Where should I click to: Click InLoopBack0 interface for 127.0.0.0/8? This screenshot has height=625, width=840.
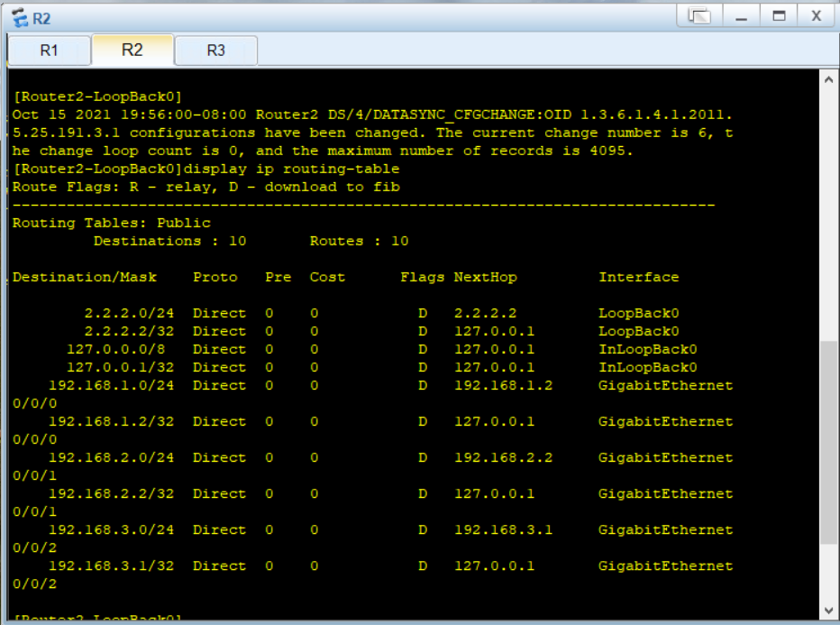click(648, 350)
